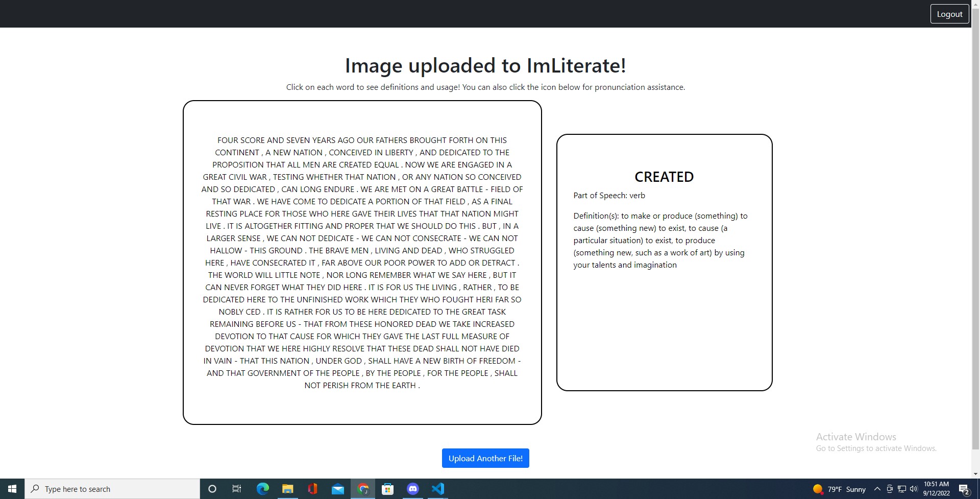Screen dimensions: 980x499
Task: Open the Windows Start menu
Action: (12, 489)
